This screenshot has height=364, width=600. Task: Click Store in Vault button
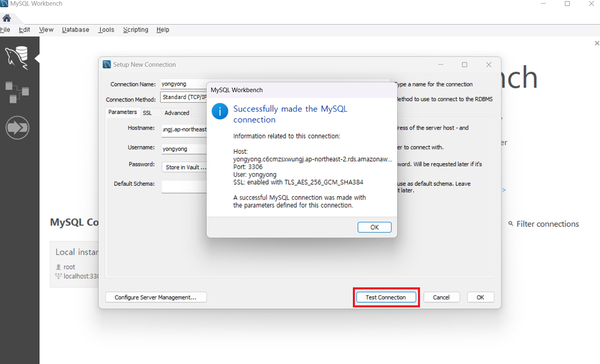(185, 167)
